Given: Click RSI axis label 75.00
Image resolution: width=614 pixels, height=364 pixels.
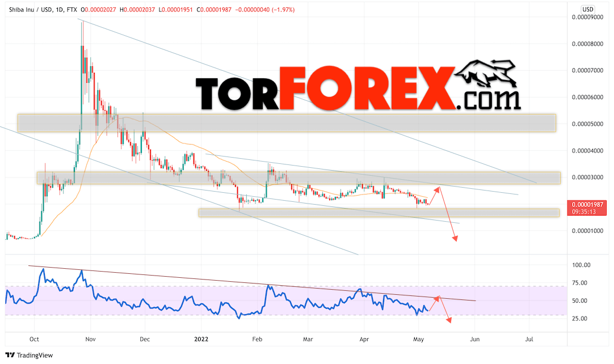Looking at the screenshot, I should (x=579, y=282).
